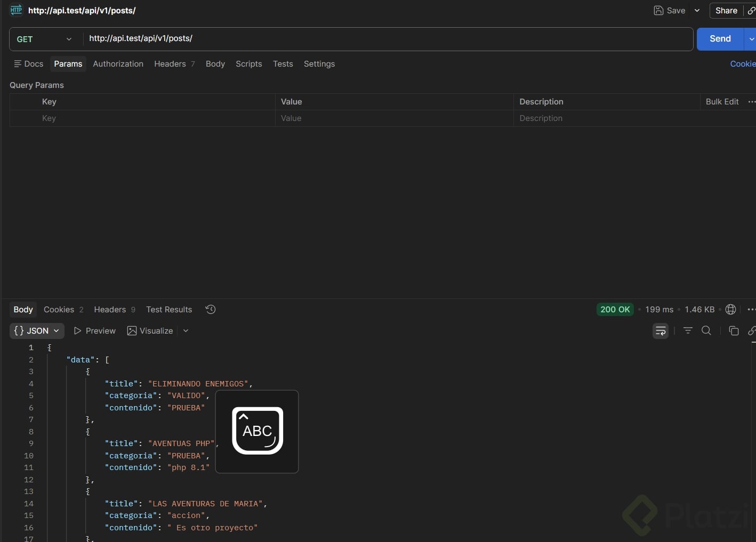The image size is (756, 542).
Task: Send the request with the Send button
Action: click(x=720, y=39)
